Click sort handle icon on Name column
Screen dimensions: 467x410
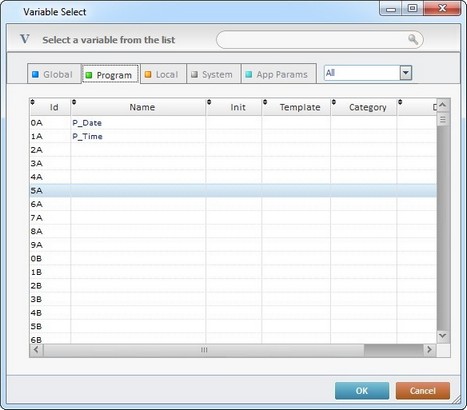click(x=74, y=102)
